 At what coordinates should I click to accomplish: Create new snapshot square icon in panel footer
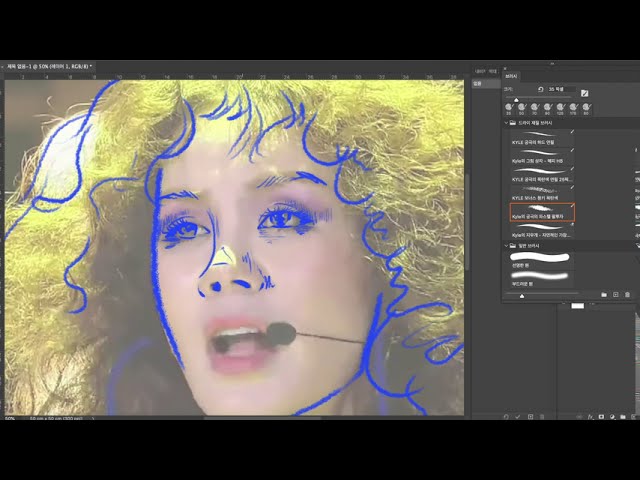pyautogui.click(x=530, y=417)
